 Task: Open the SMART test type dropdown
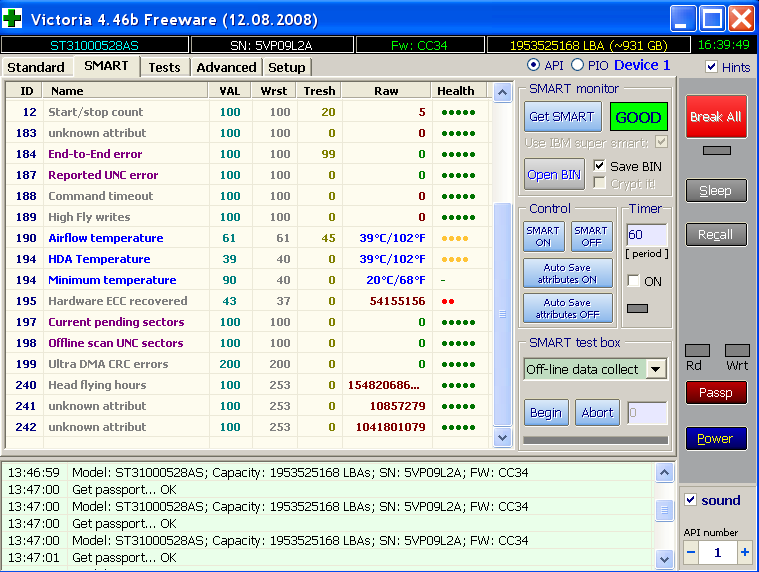click(656, 369)
